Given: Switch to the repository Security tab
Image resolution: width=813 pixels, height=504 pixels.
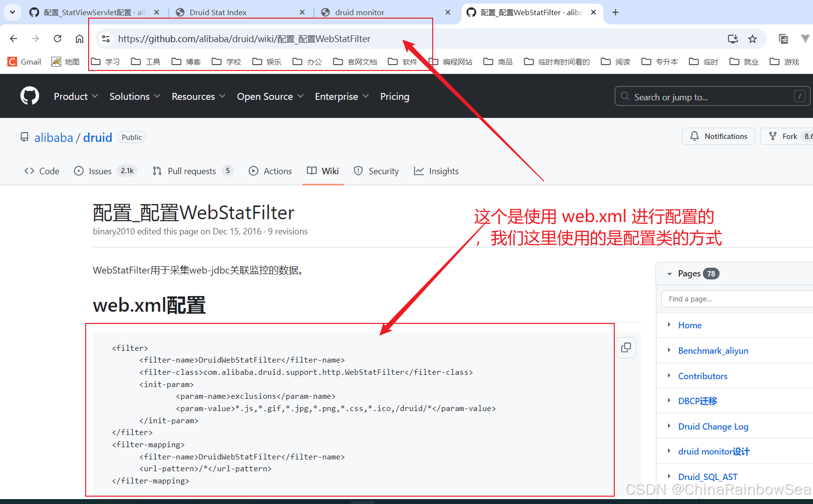Looking at the screenshot, I should (376, 171).
